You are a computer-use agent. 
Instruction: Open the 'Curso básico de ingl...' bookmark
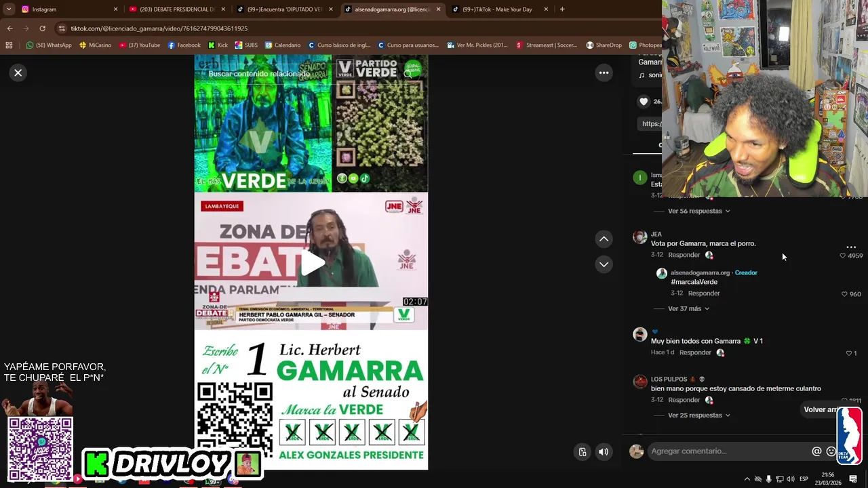338,45
